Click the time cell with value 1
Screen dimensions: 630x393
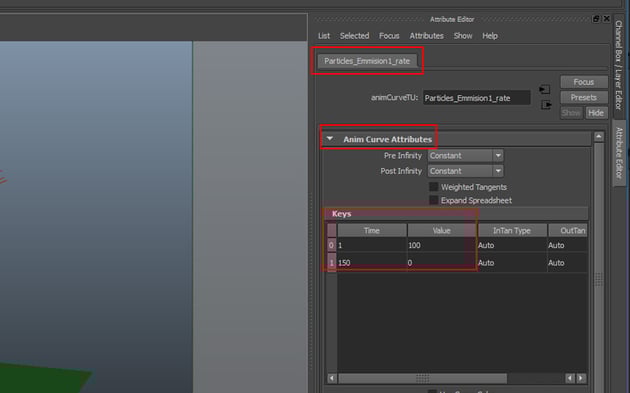372,245
